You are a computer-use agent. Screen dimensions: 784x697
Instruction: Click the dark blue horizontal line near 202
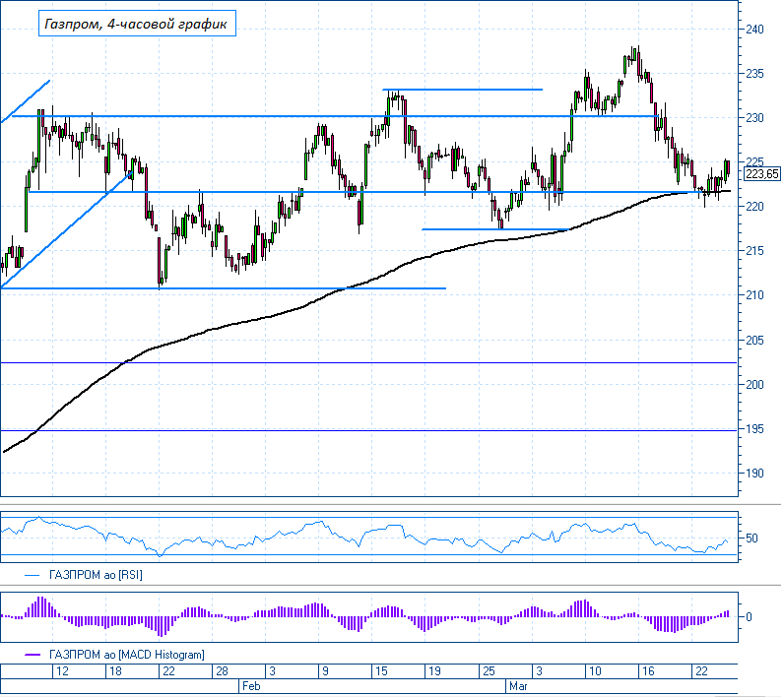[368, 362]
